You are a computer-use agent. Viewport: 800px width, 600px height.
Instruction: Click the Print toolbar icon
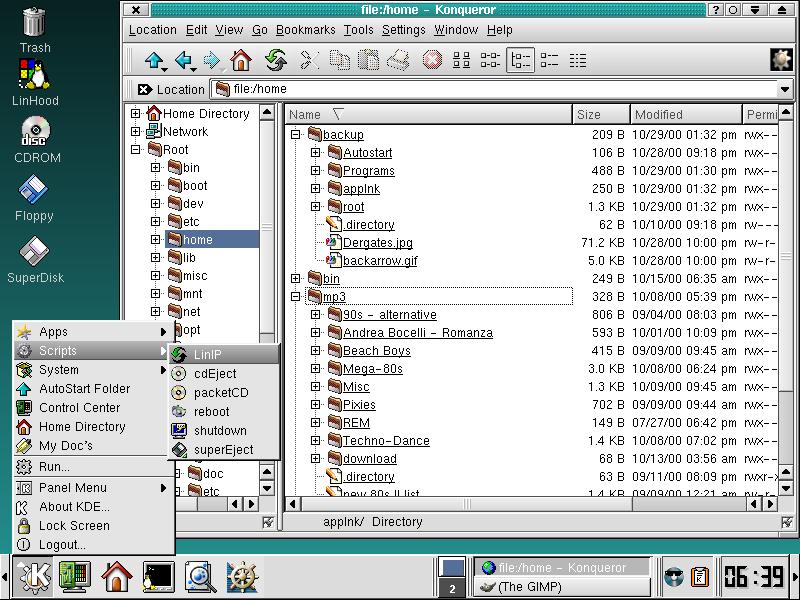click(x=399, y=61)
